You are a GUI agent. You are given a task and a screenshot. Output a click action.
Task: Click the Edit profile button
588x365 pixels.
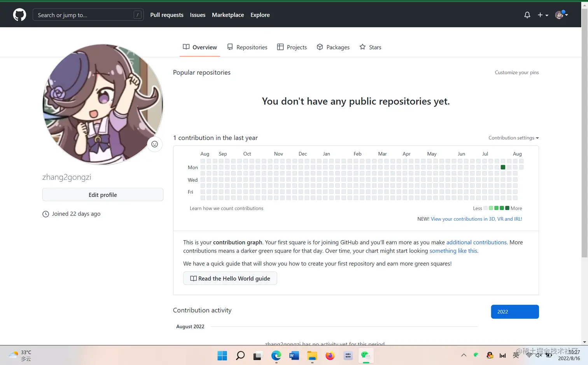coord(103,195)
